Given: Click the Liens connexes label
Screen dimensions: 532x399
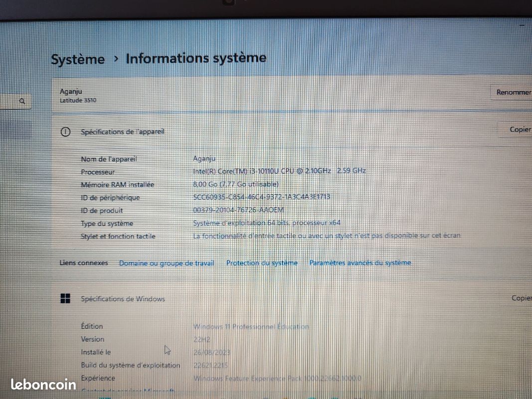Looking at the screenshot, I should (84, 263).
